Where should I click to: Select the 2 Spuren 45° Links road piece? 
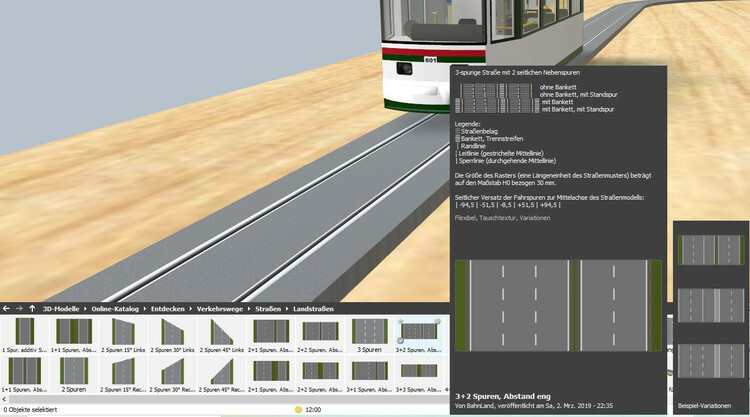click(223, 333)
